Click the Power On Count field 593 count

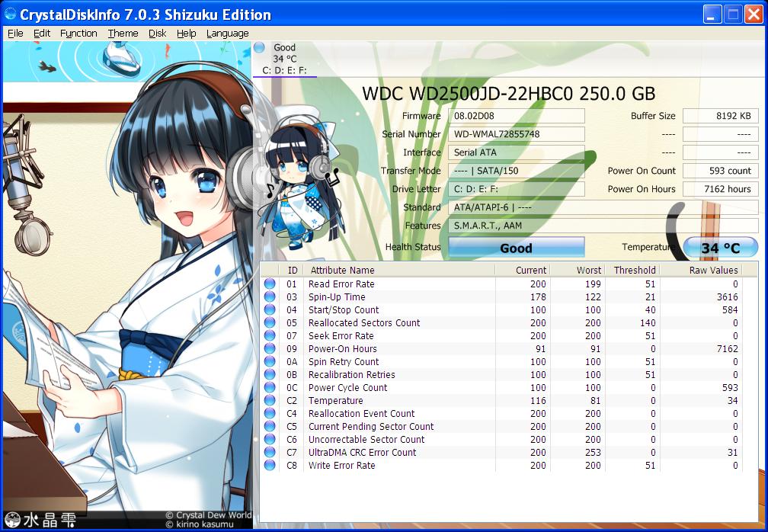720,171
